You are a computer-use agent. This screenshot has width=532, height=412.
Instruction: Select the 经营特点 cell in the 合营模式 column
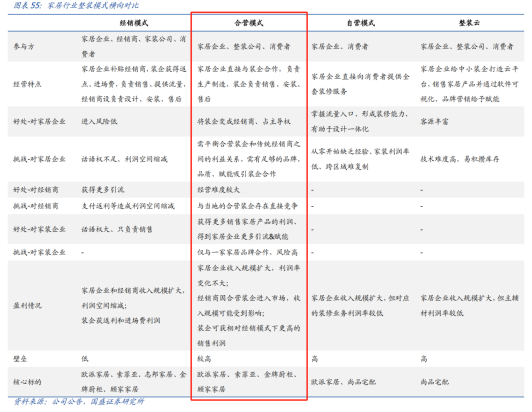(249, 84)
